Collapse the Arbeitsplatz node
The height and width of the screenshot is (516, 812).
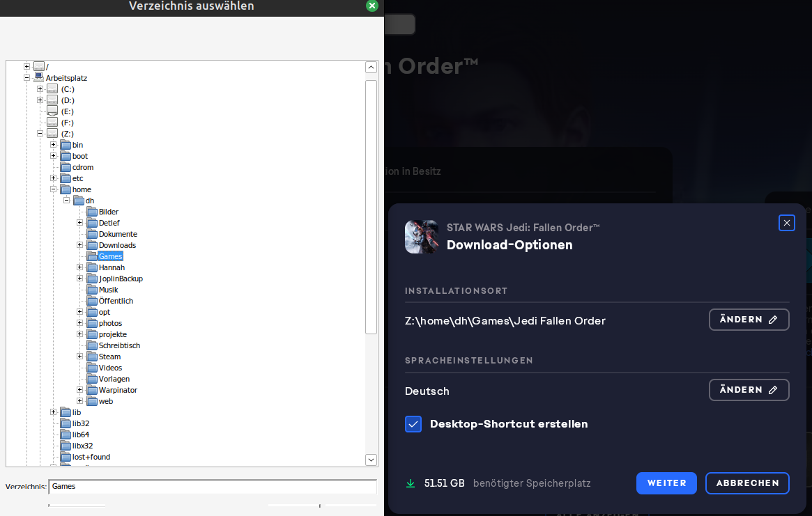click(x=26, y=77)
